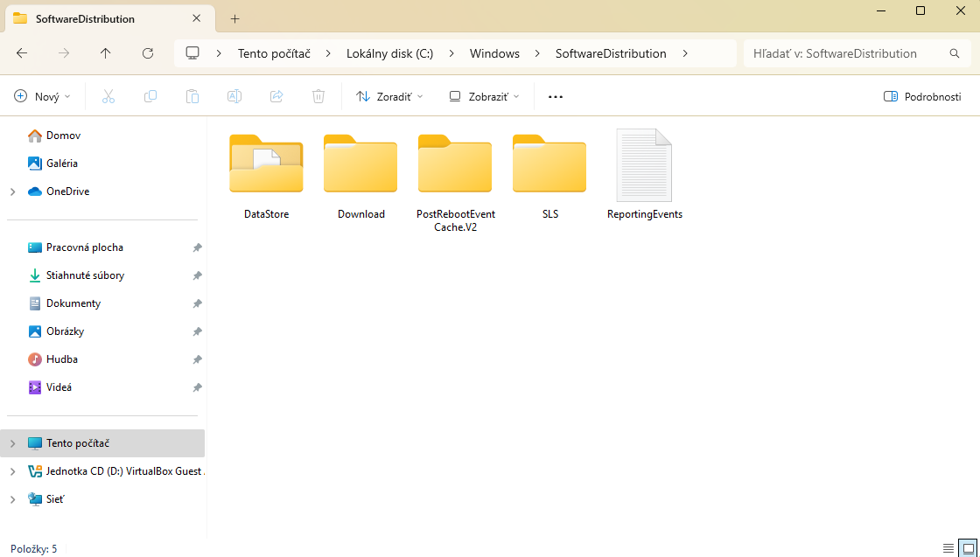Image resolution: width=980 pixels, height=557 pixels.
Task: Switch to details list view
Action: point(948,548)
